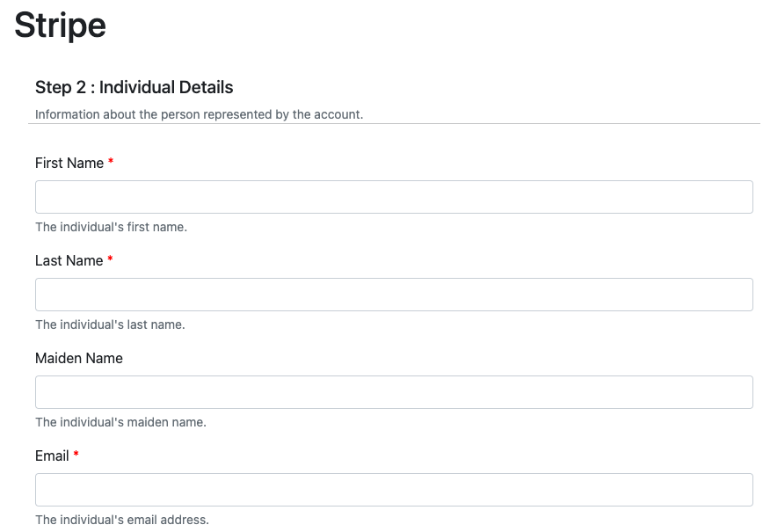
Task: Click the divider line under the step description
Action: (x=394, y=124)
